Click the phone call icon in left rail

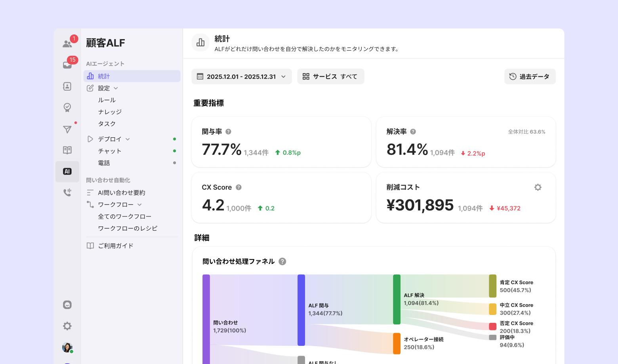tap(67, 192)
